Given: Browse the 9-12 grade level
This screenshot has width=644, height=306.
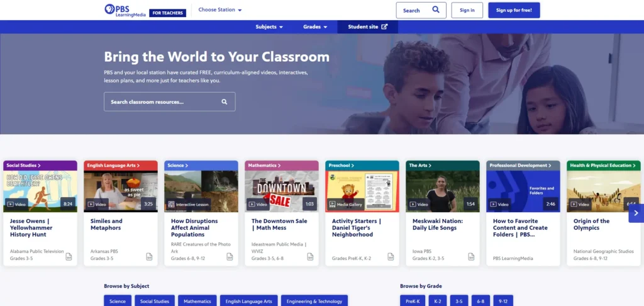Looking at the screenshot, I should pyautogui.click(x=503, y=301).
